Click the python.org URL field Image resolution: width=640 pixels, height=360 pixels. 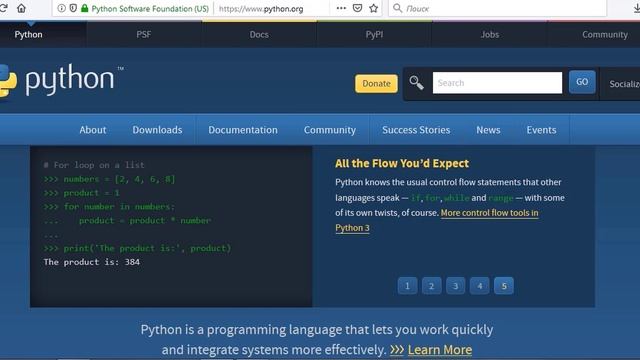(x=261, y=9)
